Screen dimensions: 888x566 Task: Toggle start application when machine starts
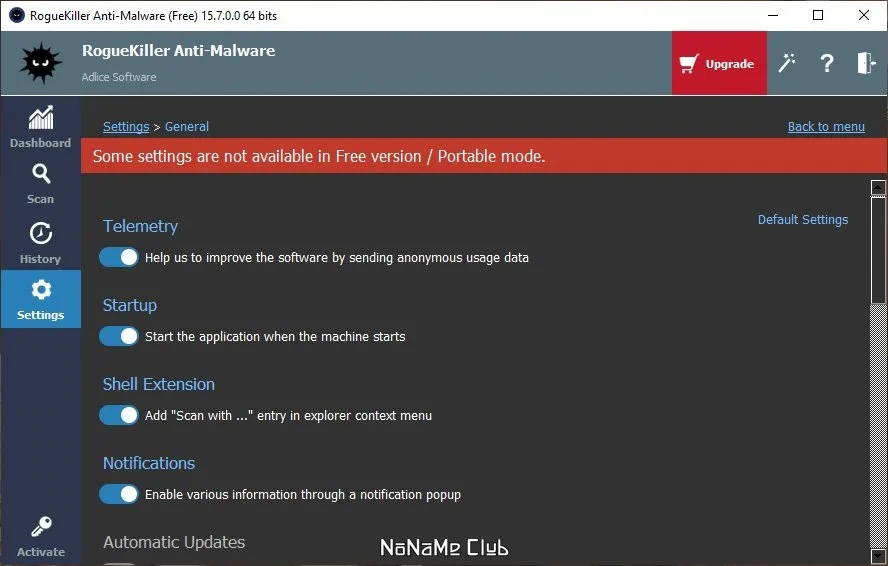tap(119, 336)
